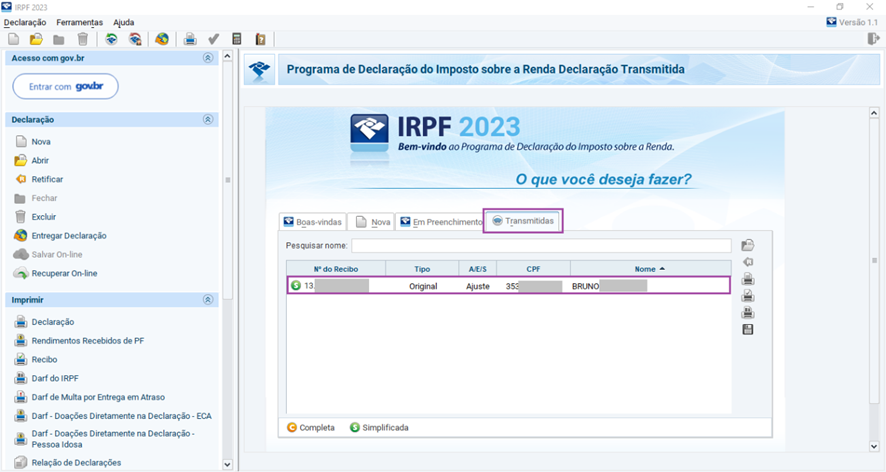Open the calculator icon in the top toolbar
Viewport: 886px width, 472px height.
click(237, 39)
